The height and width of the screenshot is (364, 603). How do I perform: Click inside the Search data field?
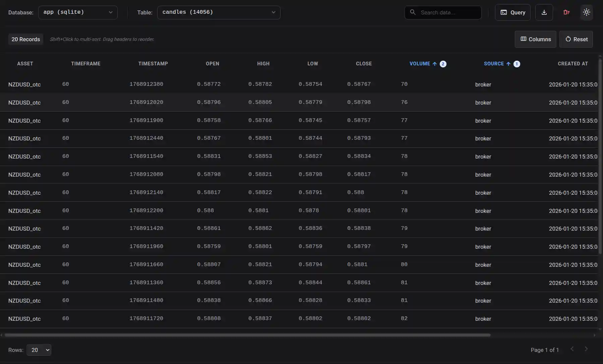coord(446,12)
